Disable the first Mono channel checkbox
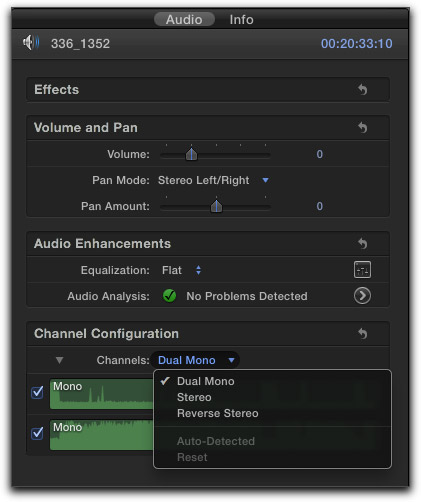 pyautogui.click(x=37, y=392)
